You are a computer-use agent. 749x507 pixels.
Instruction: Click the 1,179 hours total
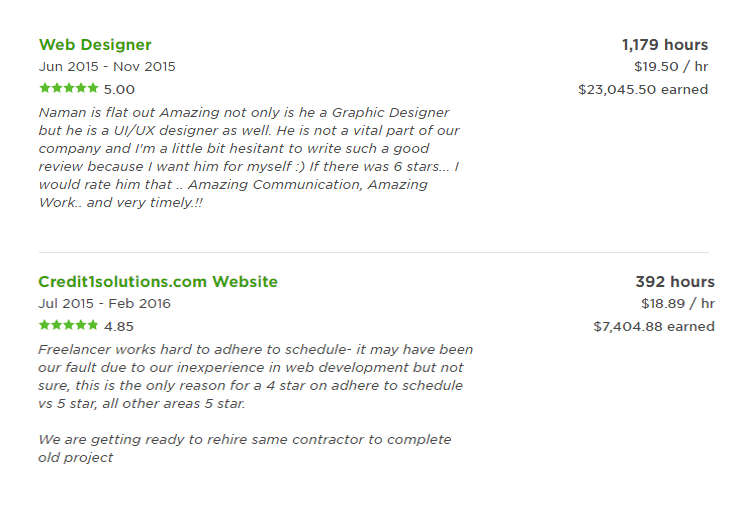[x=665, y=44]
